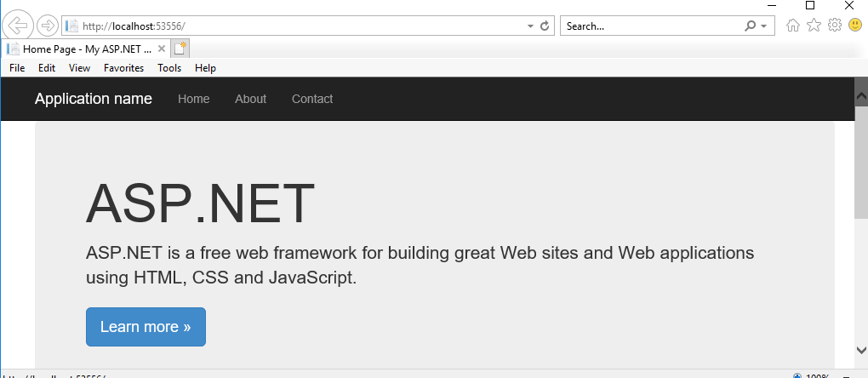Expand the address bar autocomplete dropdown arrow
The image size is (868, 378).
[x=530, y=26]
